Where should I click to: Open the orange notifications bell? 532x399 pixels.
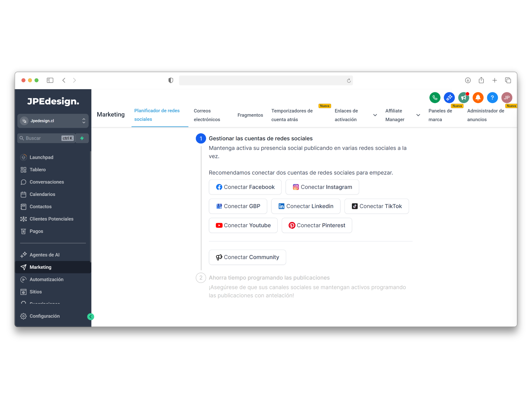pyautogui.click(x=478, y=98)
